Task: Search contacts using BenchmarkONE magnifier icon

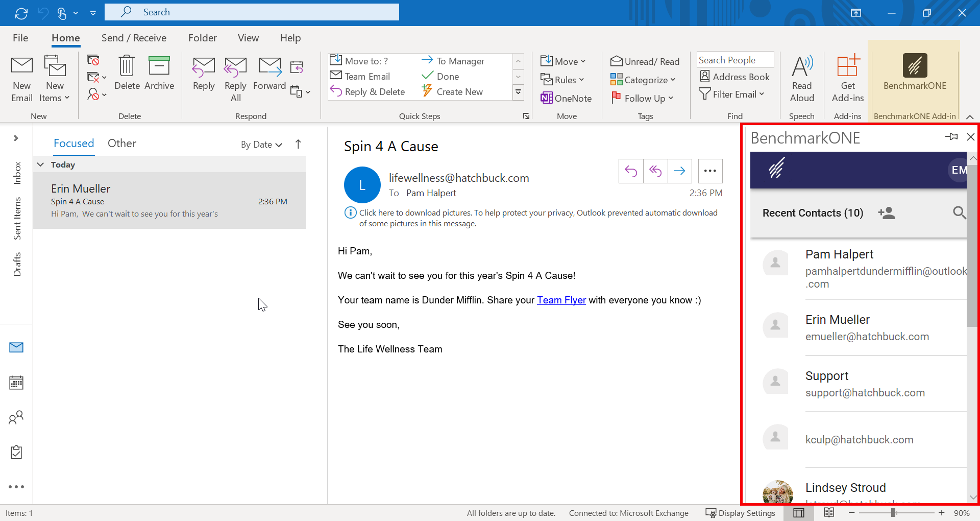Action: [x=959, y=212]
